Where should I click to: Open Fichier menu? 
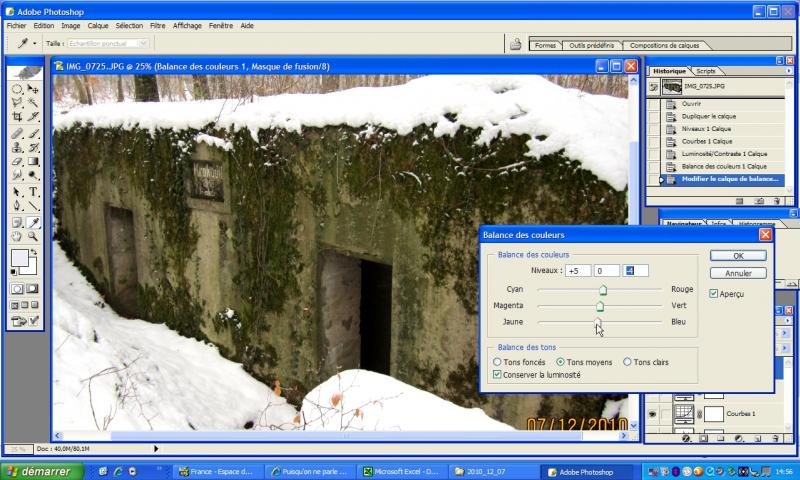point(16,26)
